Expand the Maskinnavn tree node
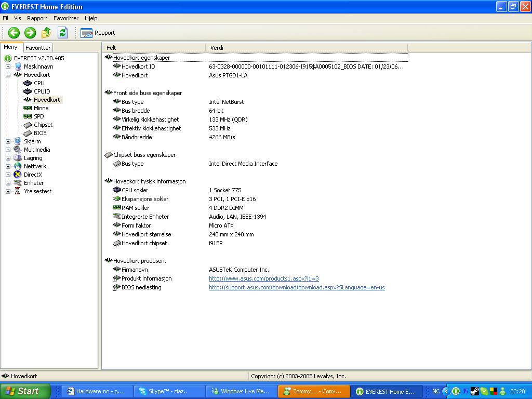 (8, 66)
